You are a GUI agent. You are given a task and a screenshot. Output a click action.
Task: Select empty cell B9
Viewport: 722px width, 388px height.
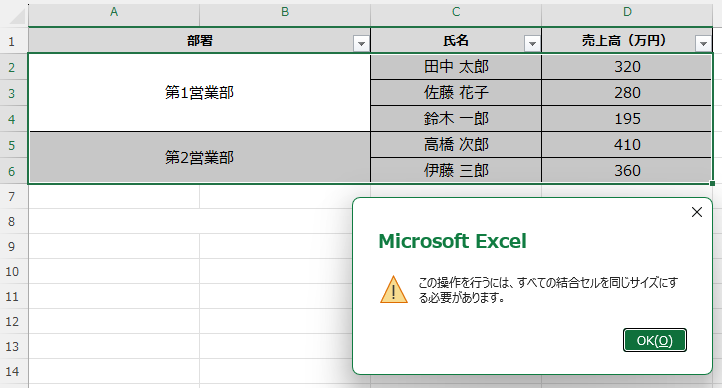click(x=276, y=246)
